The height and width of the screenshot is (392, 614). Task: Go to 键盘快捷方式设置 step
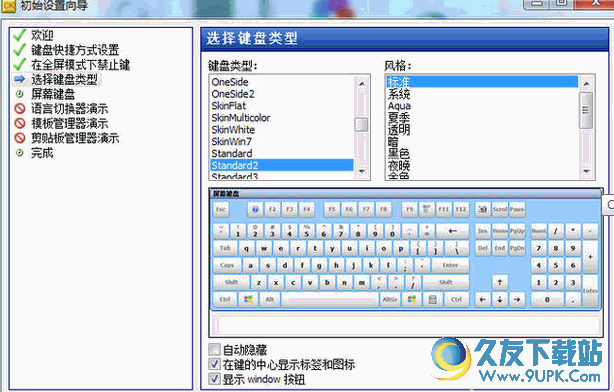click(x=75, y=50)
